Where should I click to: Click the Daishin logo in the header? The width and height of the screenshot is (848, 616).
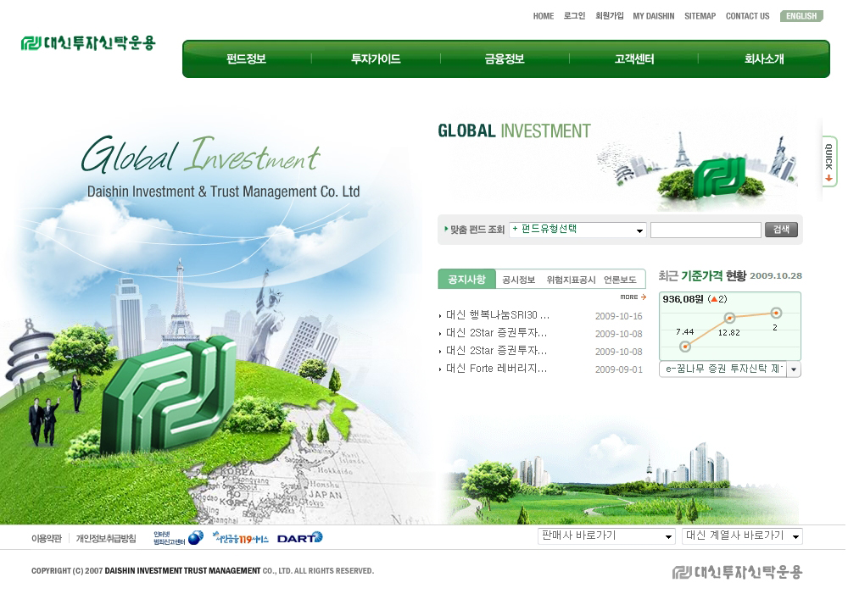(x=88, y=43)
